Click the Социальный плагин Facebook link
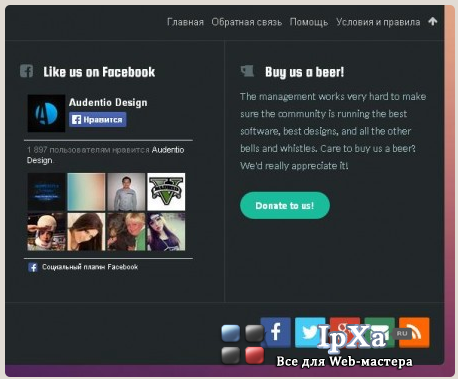This screenshot has width=458, height=379. coord(90,267)
